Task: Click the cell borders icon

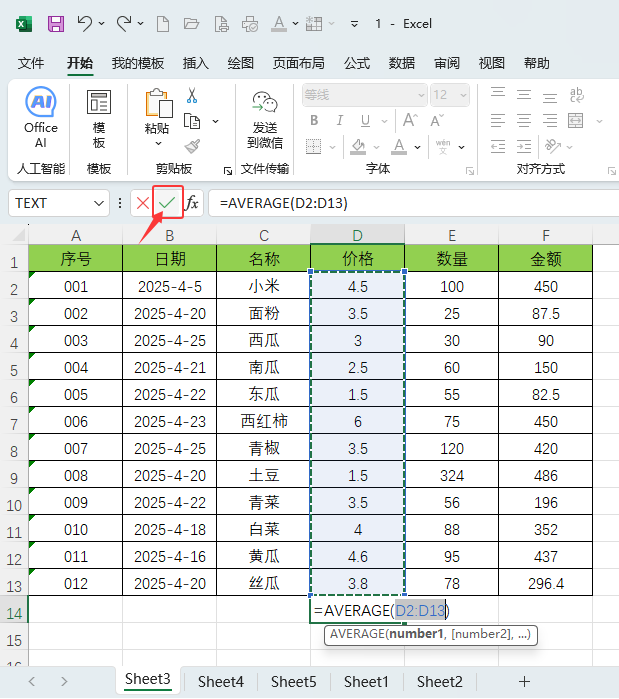Action: (x=314, y=146)
